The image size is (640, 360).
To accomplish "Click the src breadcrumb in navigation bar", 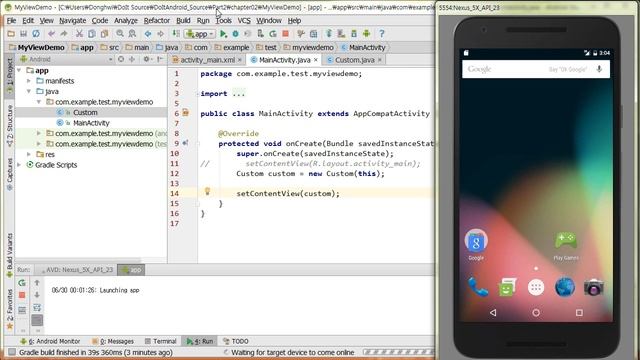I will (109, 47).
